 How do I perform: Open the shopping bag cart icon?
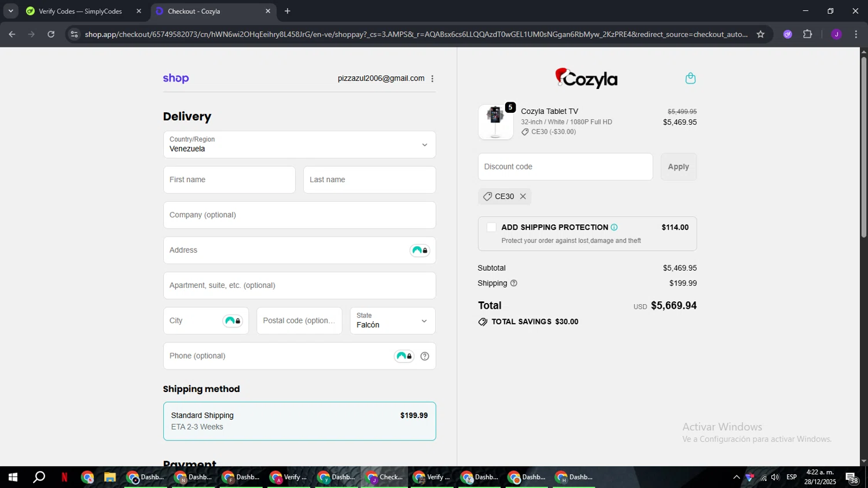coord(690,78)
